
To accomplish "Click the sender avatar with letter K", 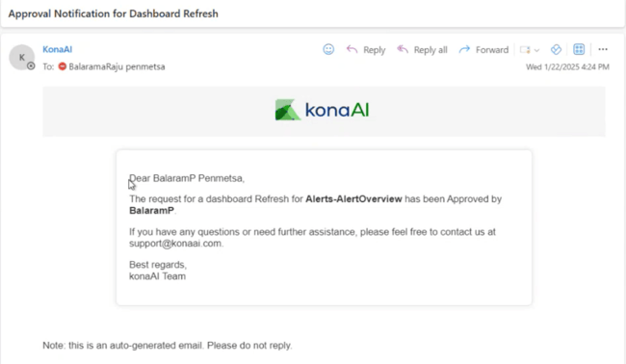I will coord(21,57).
